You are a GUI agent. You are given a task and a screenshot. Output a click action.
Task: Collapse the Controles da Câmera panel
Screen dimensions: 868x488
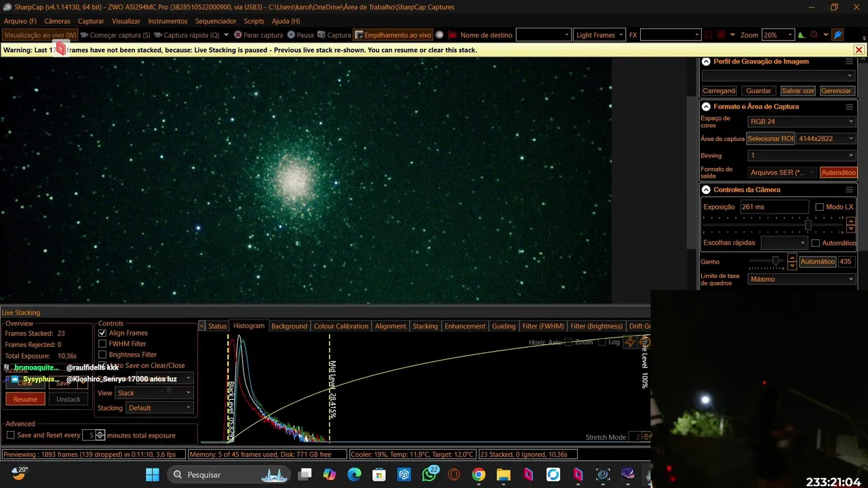706,190
